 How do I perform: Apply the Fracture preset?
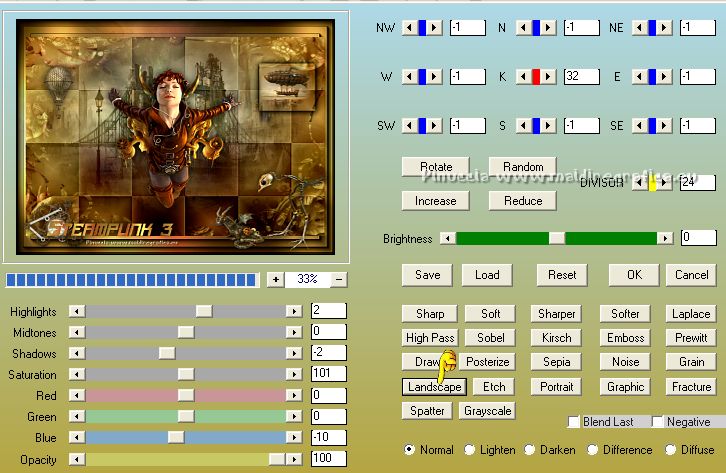click(692, 387)
